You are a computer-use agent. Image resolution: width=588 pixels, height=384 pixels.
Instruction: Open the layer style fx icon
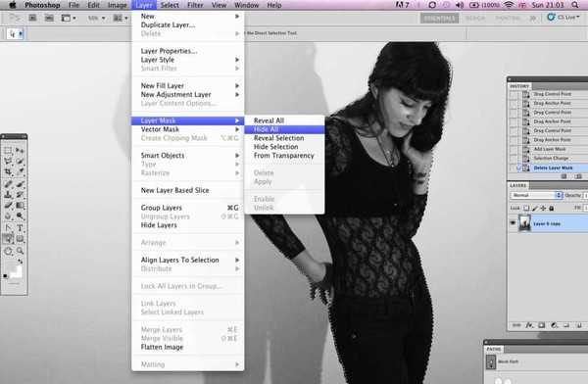[x=529, y=325]
